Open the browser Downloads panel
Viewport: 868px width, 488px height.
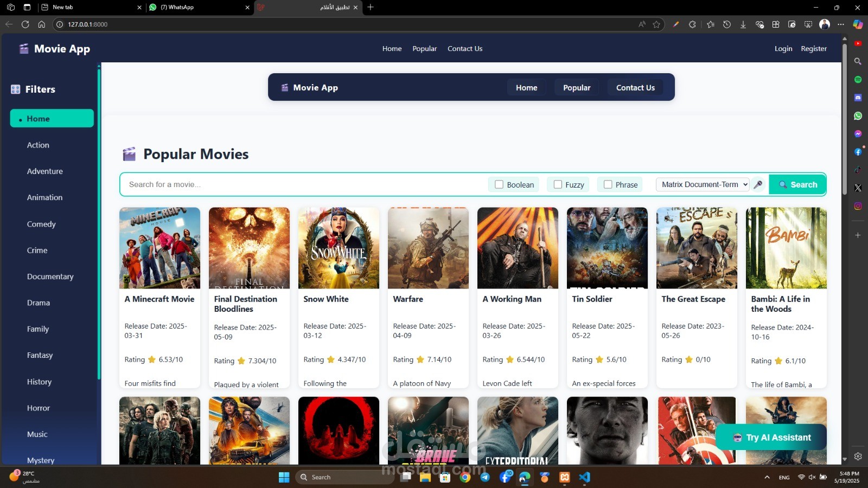[x=743, y=24]
